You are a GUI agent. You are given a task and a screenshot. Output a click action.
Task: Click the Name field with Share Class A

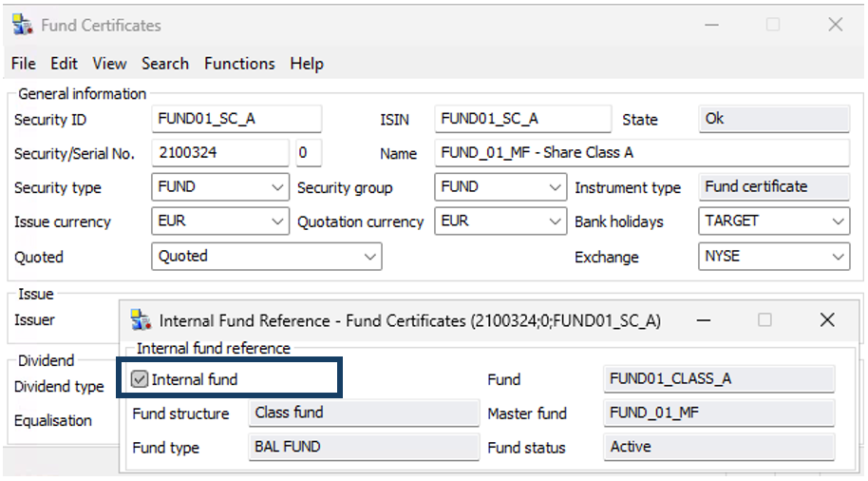click(642, 153)
